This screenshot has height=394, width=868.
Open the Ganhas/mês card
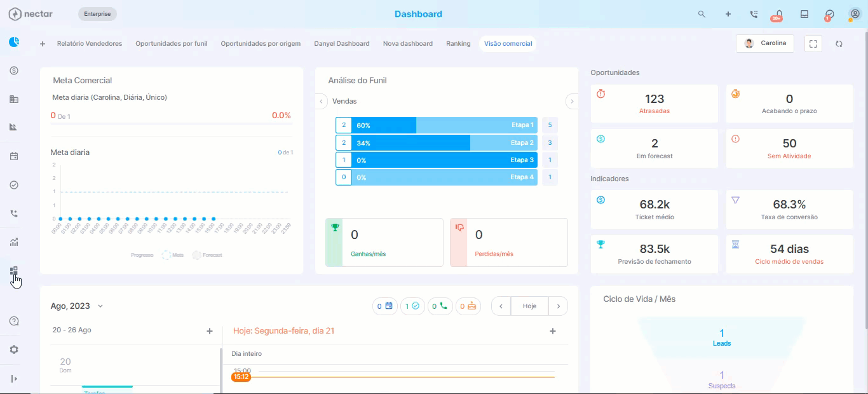point(384,243)
